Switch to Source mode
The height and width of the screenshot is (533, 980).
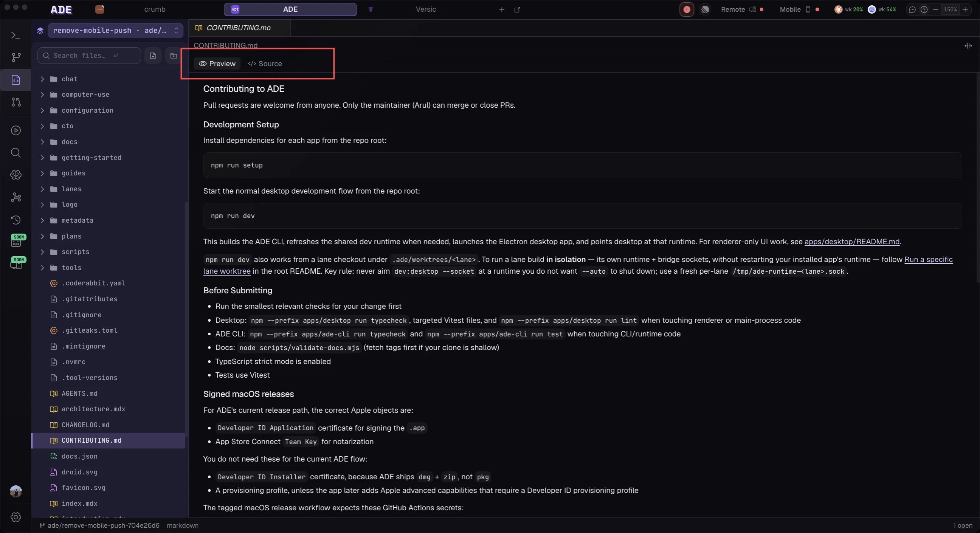[x=265, y=64]
